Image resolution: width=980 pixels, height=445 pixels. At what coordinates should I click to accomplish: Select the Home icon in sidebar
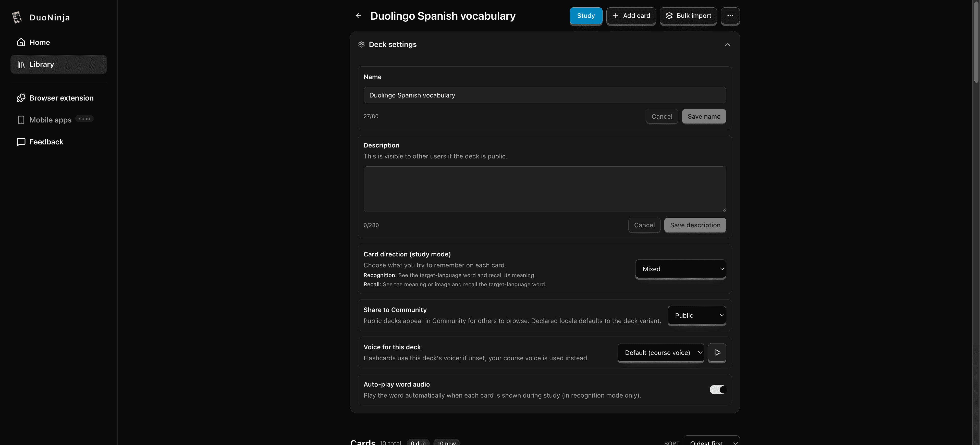tap(21, 42)
